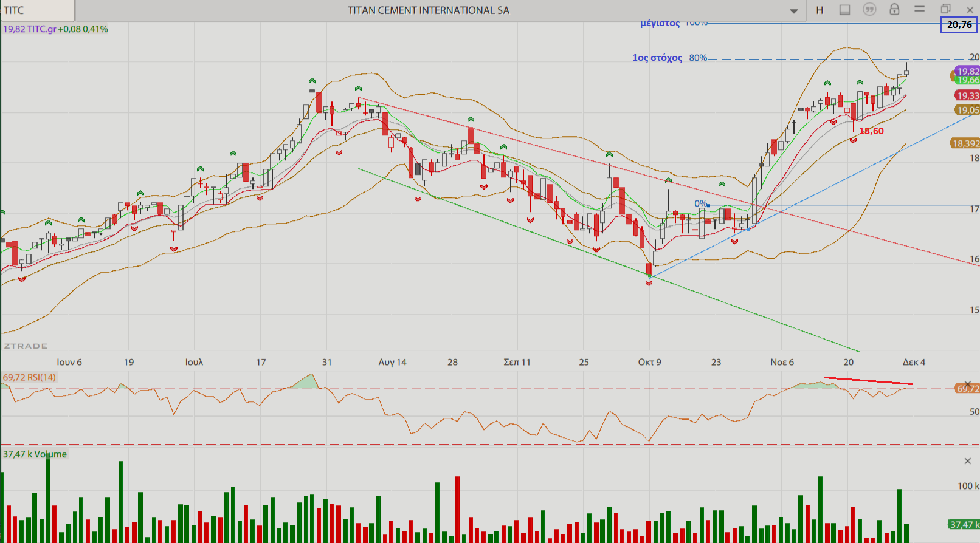Click the 31 date axis label

(326, 362)
